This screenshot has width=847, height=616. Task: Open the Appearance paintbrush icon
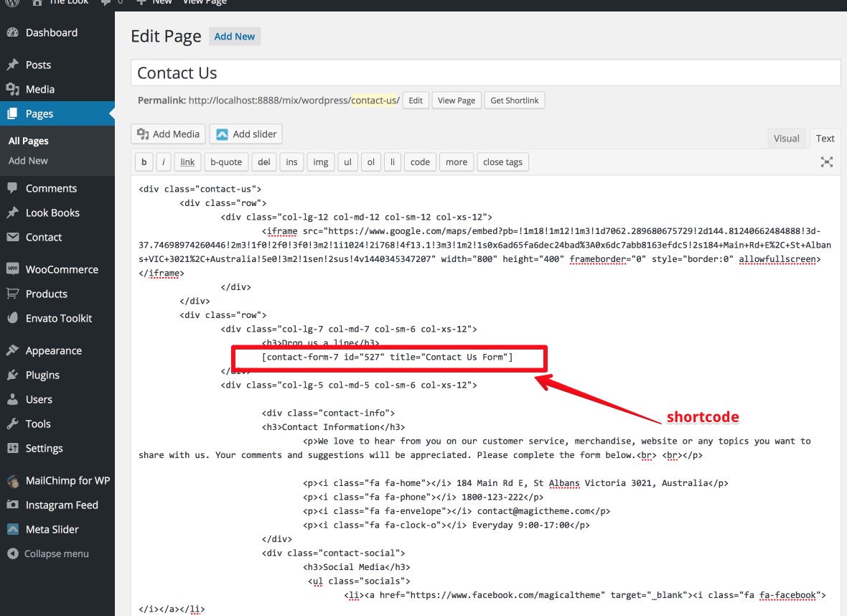[12, 350]
